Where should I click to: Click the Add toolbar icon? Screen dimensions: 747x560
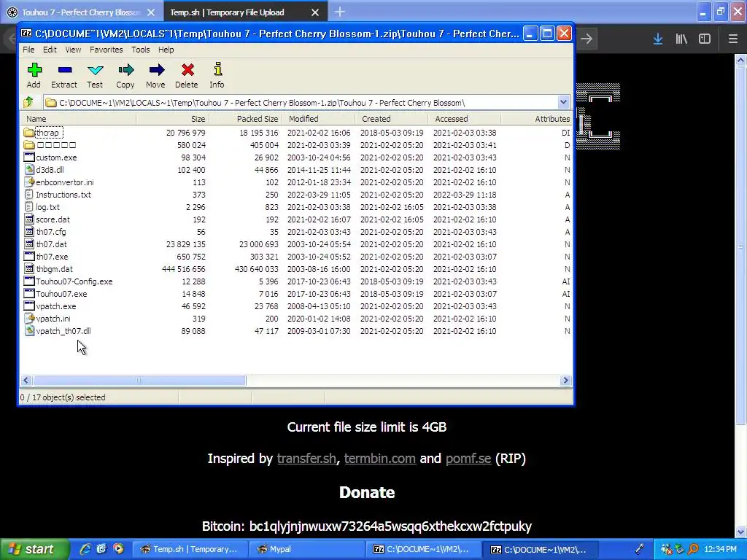34,71
